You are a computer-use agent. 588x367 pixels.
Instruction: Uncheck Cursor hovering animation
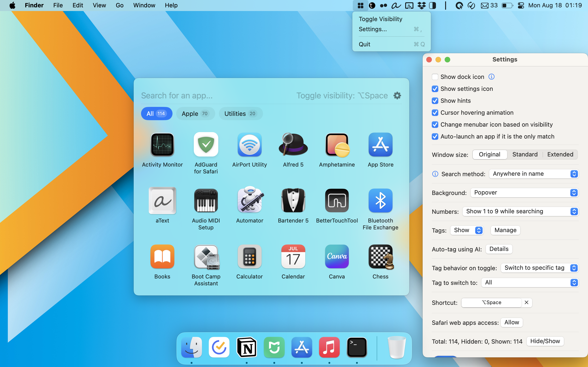[435, 113]
